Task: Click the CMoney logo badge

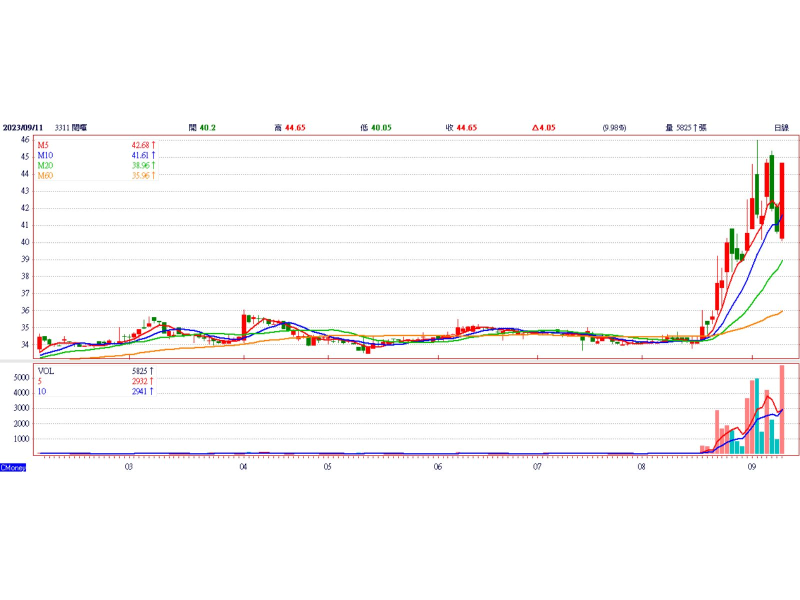Action: (x=13, y=467)
